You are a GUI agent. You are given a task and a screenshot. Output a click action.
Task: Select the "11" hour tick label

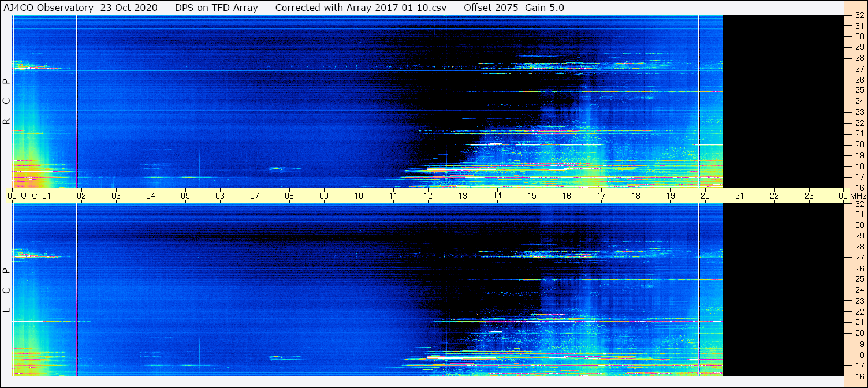pyautogui.click(x=393, y=196)
